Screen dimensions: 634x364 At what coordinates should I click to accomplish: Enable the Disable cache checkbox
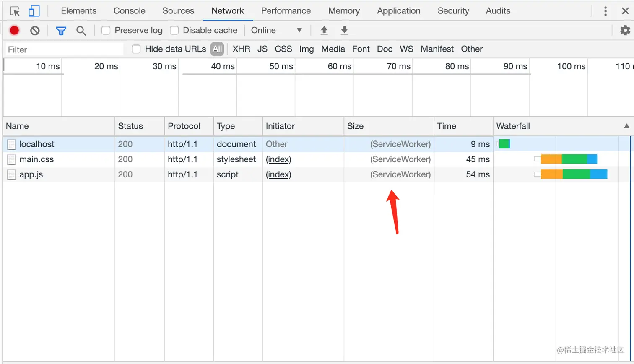coord(174,30)
